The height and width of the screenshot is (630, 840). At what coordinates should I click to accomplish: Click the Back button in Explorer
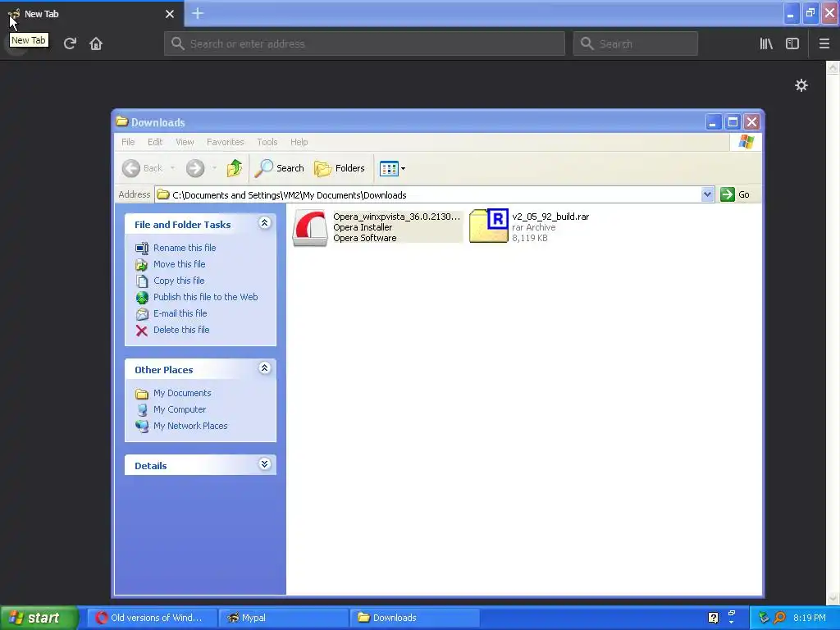point(143,168)
